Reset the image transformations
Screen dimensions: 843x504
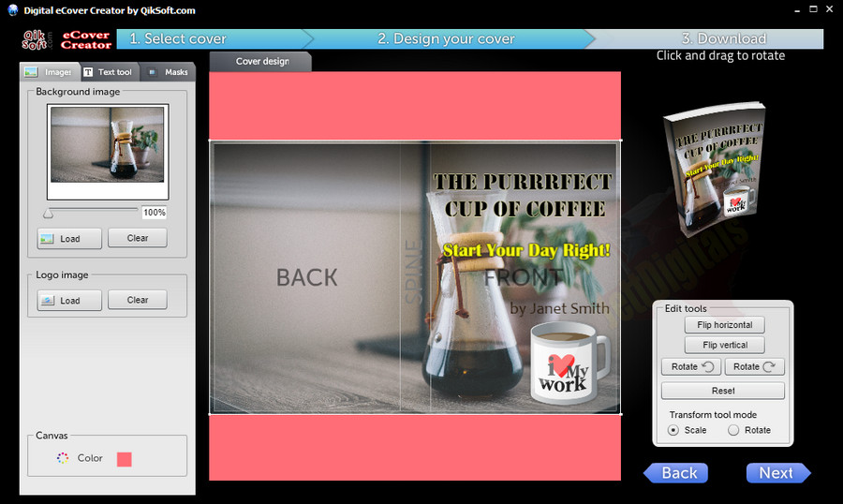(x=722, y=391)
